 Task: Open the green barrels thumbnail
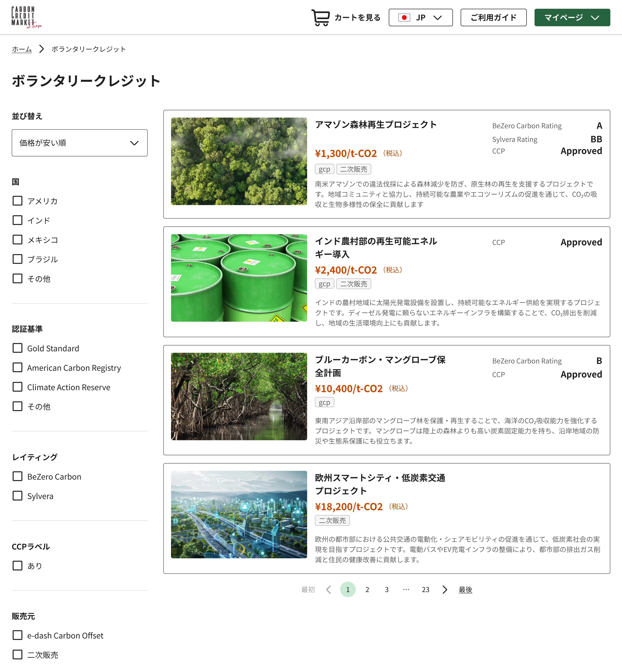coord(239,278)
